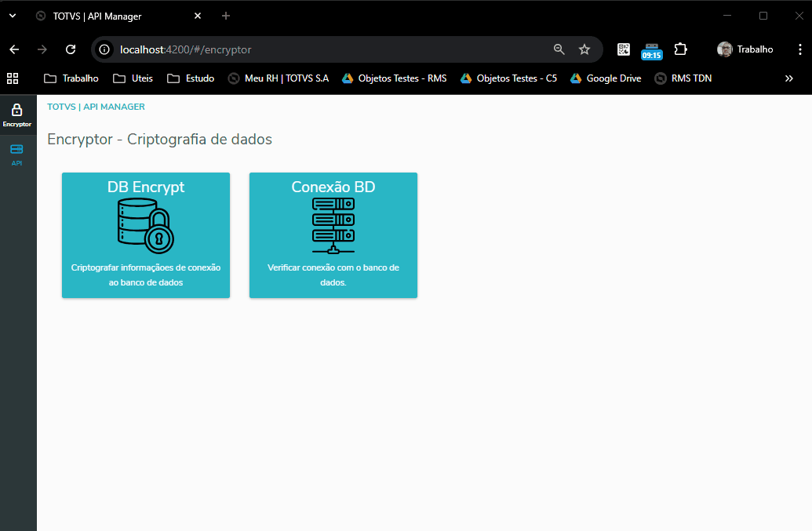The image size is (812, 531).
Task: Open the Objetos Testes - RMS bookmark
Action: click(394, 78)
